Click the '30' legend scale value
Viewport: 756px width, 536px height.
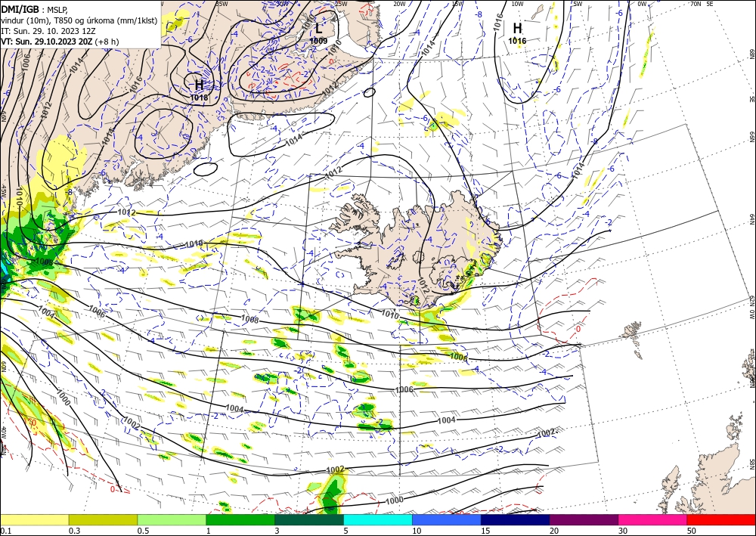pyautogui.click(x=623, y=531)
